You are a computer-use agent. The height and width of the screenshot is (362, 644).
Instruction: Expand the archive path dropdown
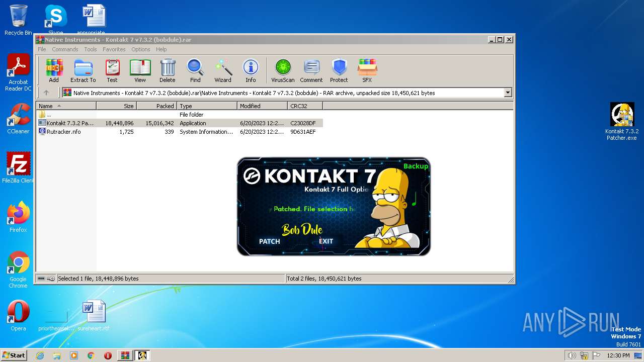[508, 93]
